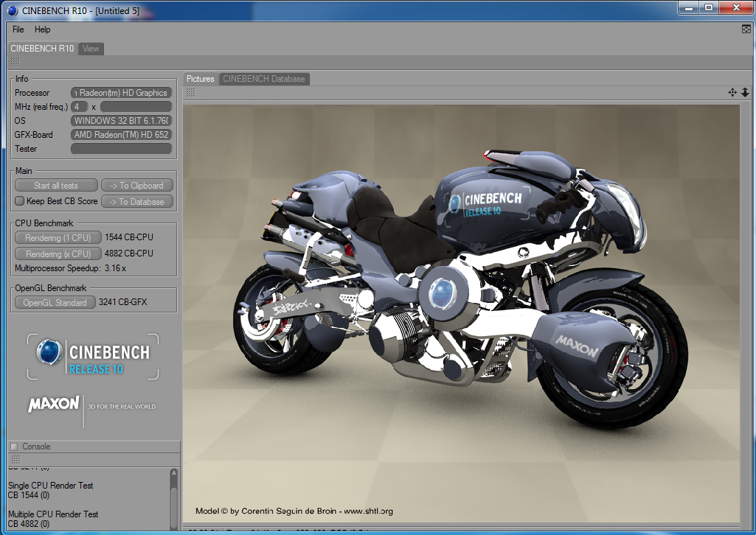Run the OpenGL Standard benchmark

pos(55,302)
